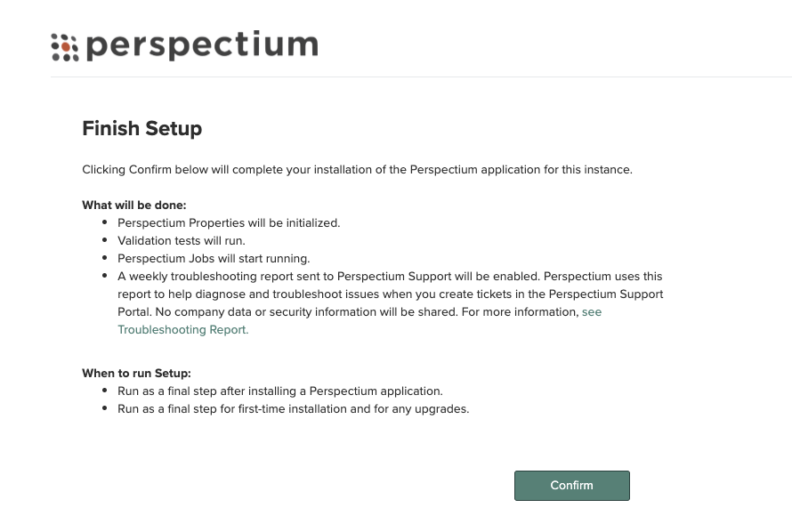
Task: Confirm the Perspectium setup
Action: click(x=572, y=486)
